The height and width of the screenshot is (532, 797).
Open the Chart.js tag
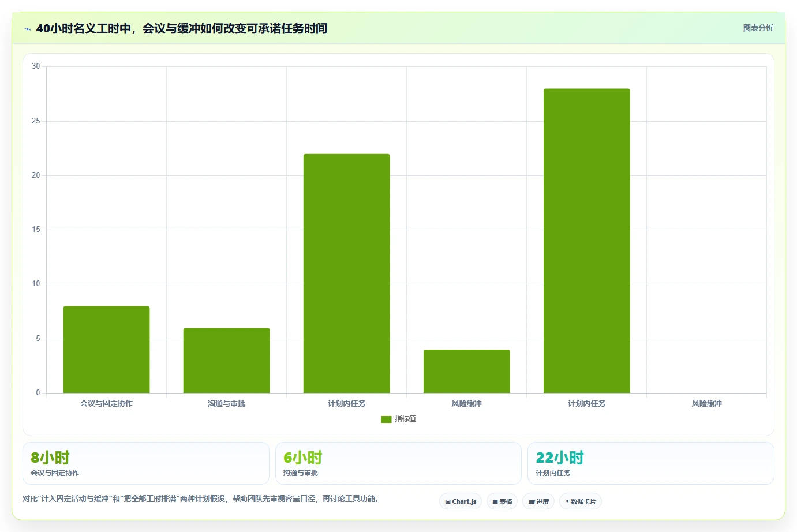[x=461, y=501]
